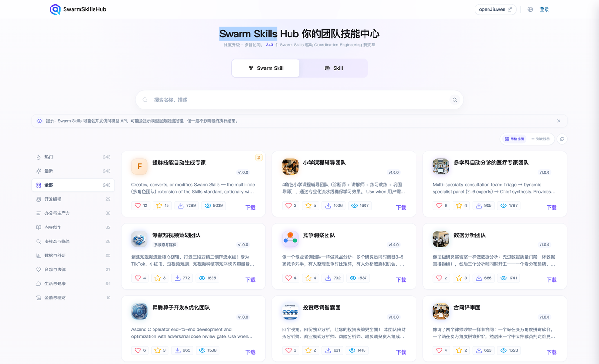Screen dimensions: 599x364
Task: Click the info icon in the tip banner
Action: [x=39, y=121]
